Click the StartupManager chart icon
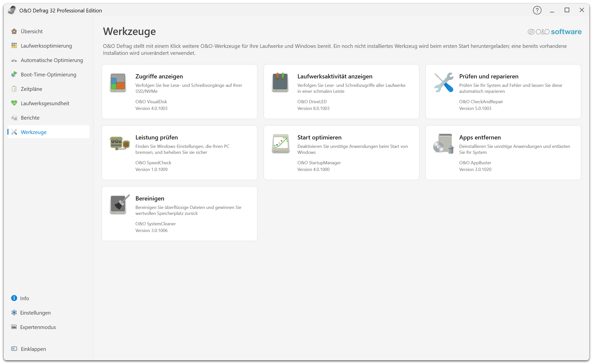The width and height of the screenshot is (593, 364). click(x=281, y=144)
